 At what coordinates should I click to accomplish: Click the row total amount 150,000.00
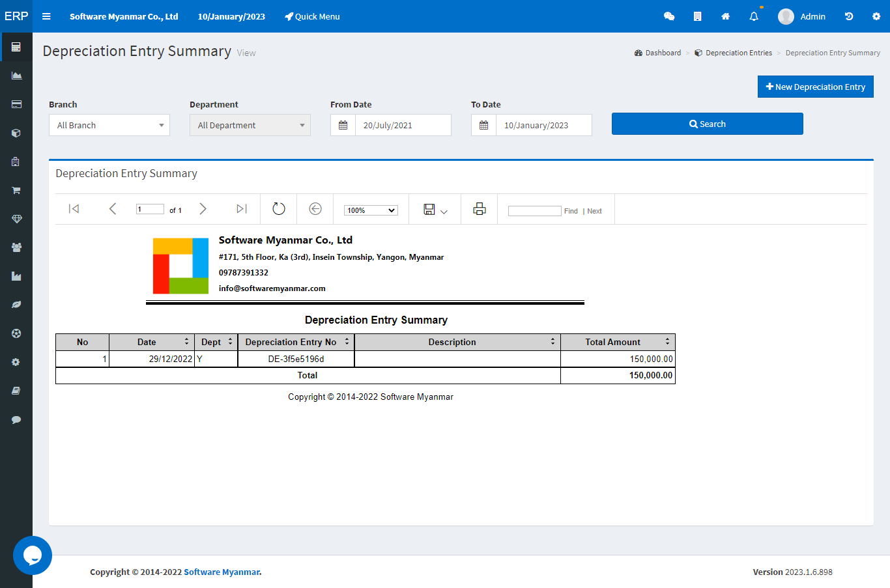coord(651,359)
